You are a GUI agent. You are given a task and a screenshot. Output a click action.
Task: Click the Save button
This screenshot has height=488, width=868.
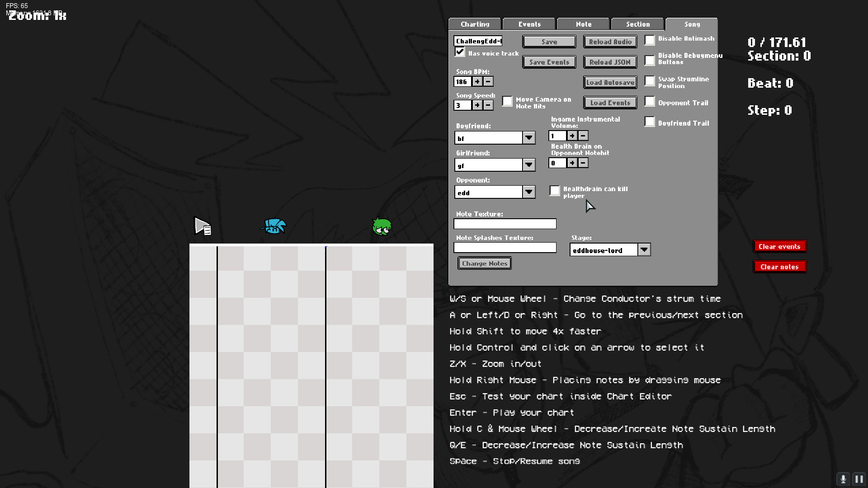(x=549, y=42)
